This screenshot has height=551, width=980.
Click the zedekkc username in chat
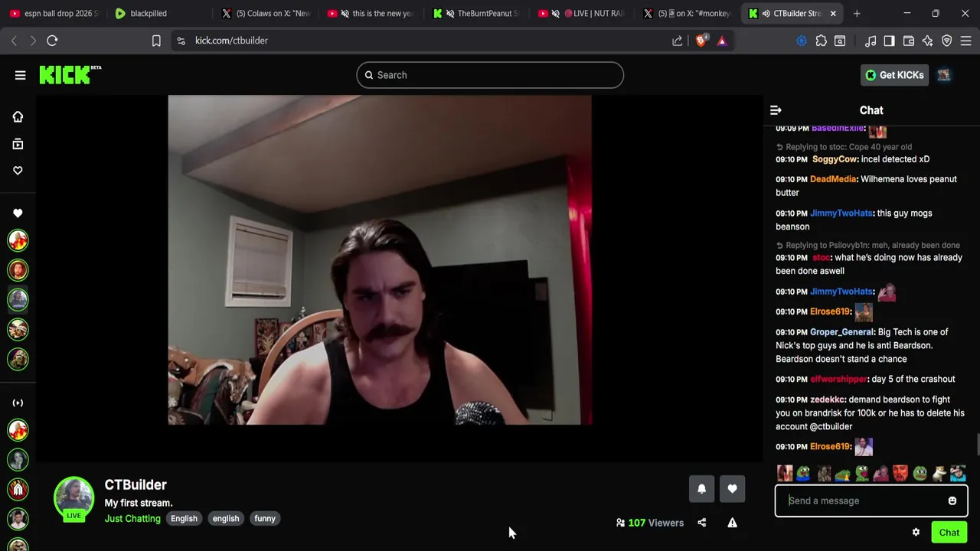pos(827,399)
